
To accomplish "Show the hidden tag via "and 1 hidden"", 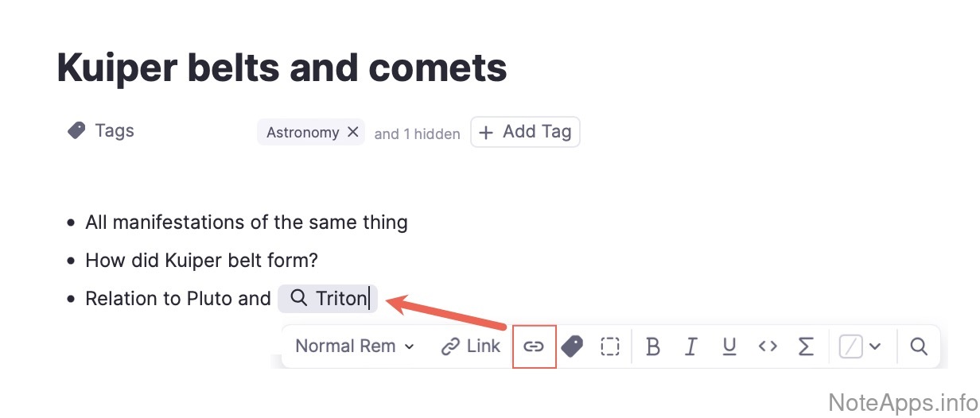I will point(417,134).
